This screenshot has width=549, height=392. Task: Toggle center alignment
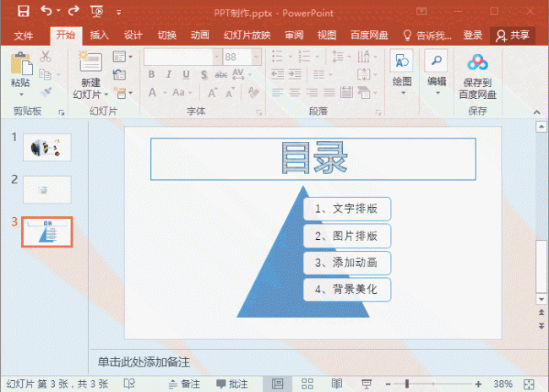pos(295,92)
